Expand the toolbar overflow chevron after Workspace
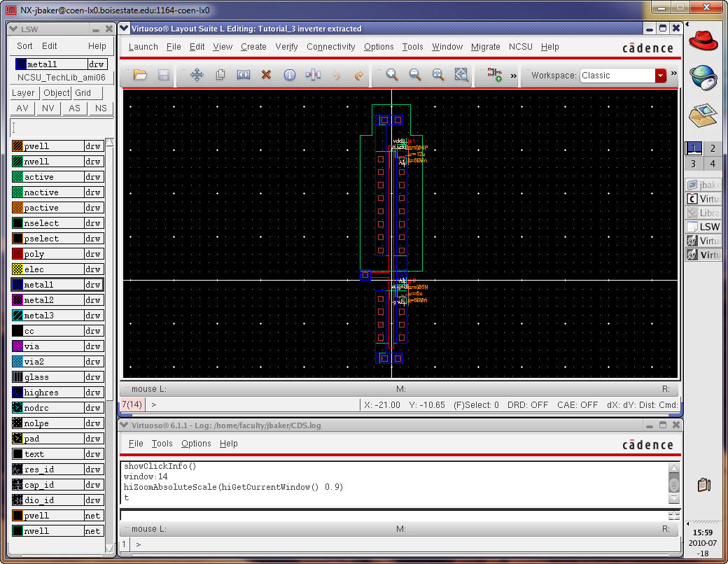The image size is (728, 564). (x=674, y=73)
